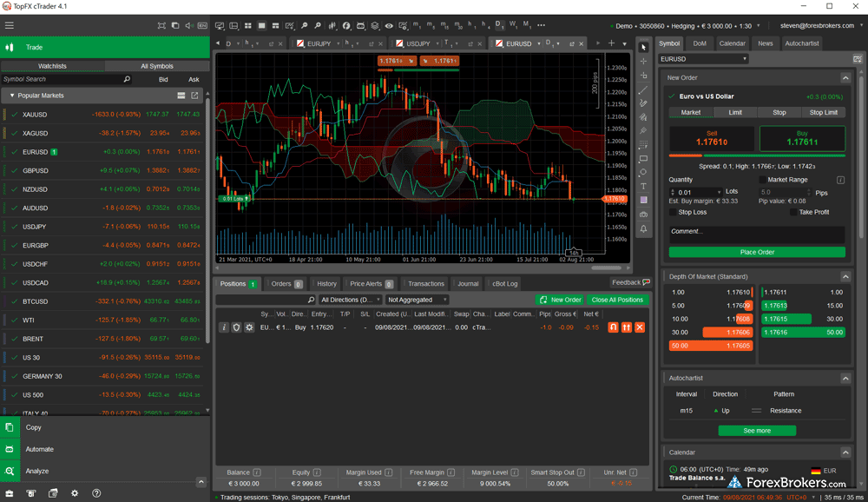Open EURUSD position settings gear
Image resolution: width=868 pixels, height=502 pixels.
tap(249, 327)
